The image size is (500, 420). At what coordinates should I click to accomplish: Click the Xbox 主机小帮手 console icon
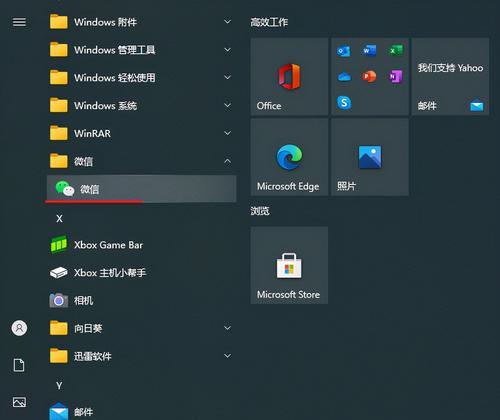tap(59, 273)
